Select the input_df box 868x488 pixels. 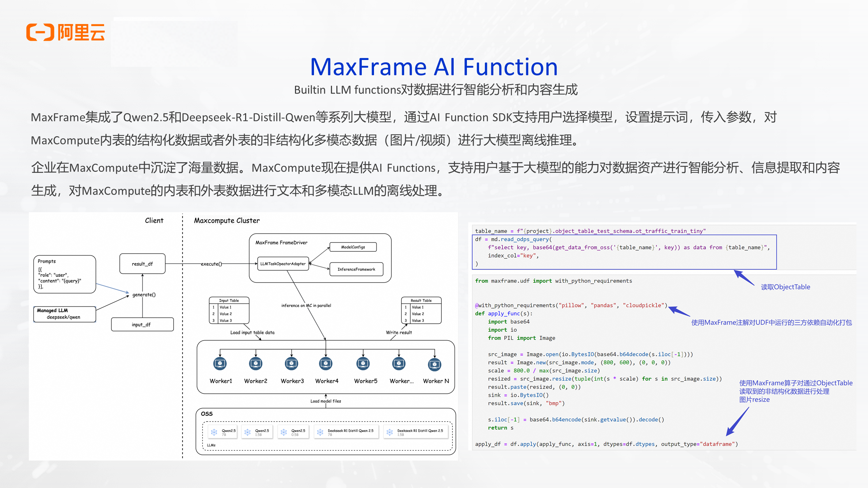(x=142, y=324)
